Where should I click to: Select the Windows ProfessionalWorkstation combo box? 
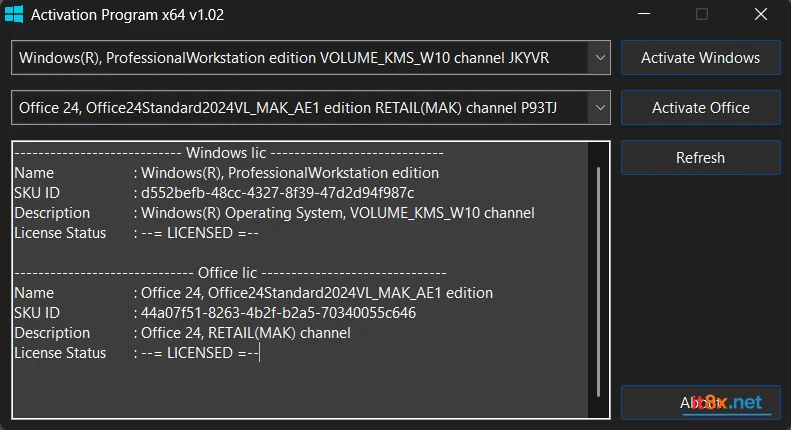311,58
